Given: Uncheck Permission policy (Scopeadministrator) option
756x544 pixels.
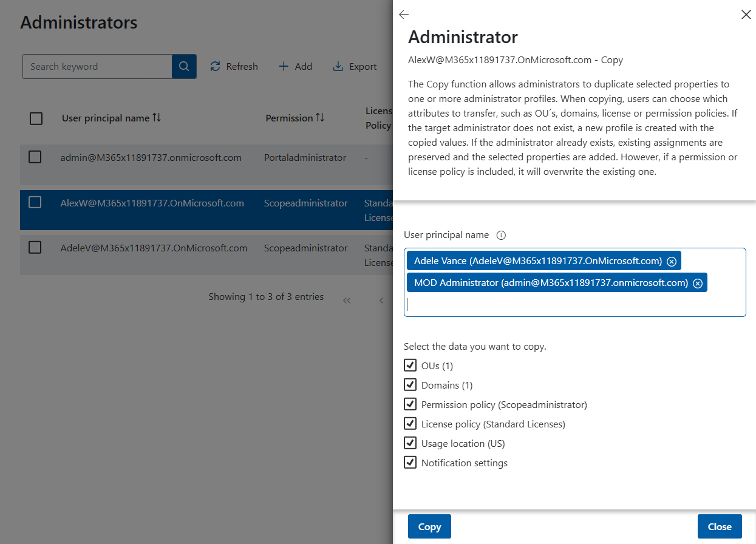Looking at the screenshot, I should point(410,404).
